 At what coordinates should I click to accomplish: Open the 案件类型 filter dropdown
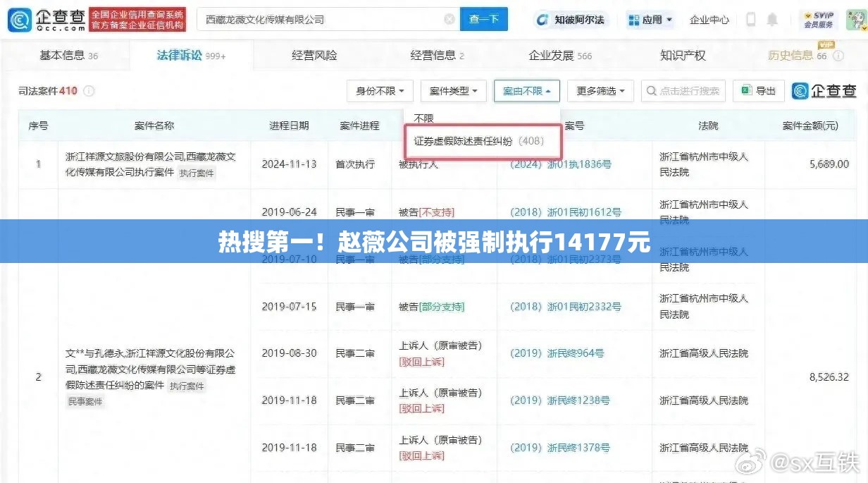click(x=454, y=91)
